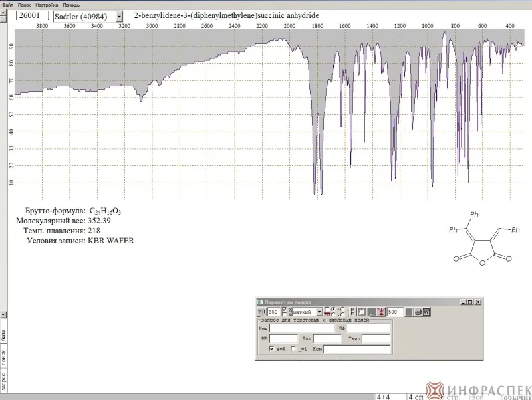This screenshot has width=532, height=400.
Task: Click the printer icon in search parameters
Action: tap(418, 312)
